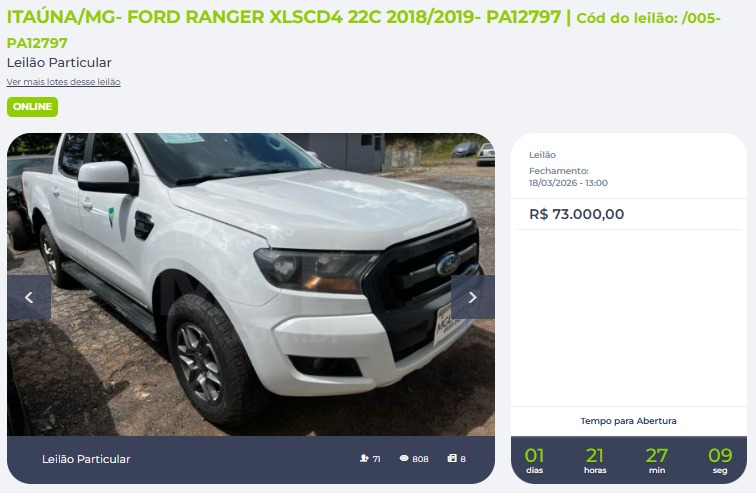
Task: Click the Ford Ranger XLSCD4 lot title
Action: [x=284, y=17]
